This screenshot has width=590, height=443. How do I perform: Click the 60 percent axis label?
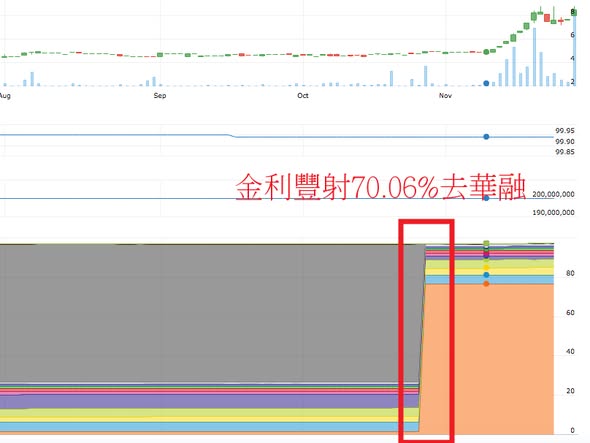(570, 312)
